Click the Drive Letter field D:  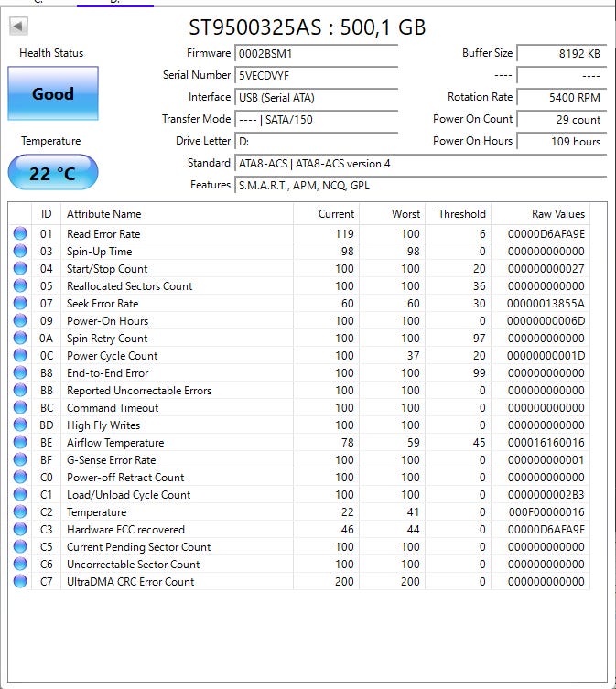click(317, 142)
